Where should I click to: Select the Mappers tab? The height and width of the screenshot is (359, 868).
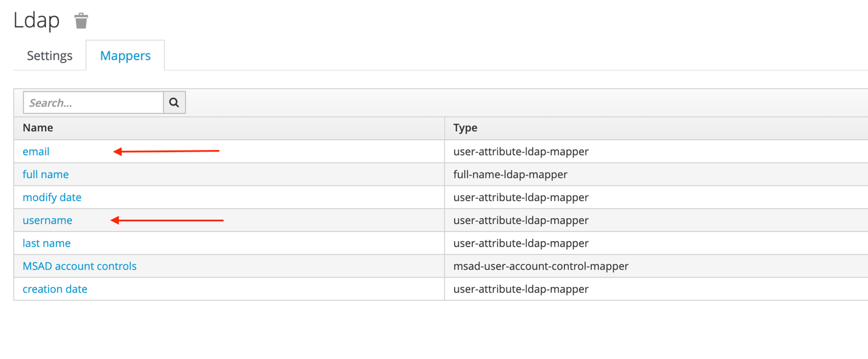[125, 55]
